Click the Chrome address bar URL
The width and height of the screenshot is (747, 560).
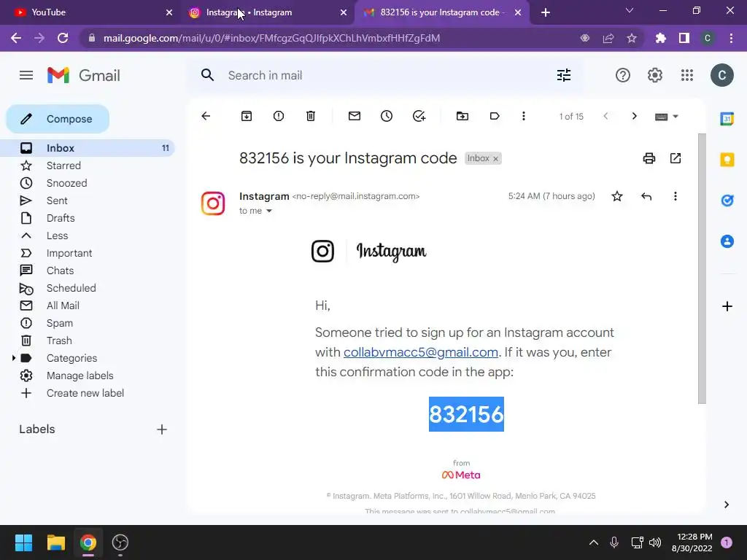coord(271,38)
